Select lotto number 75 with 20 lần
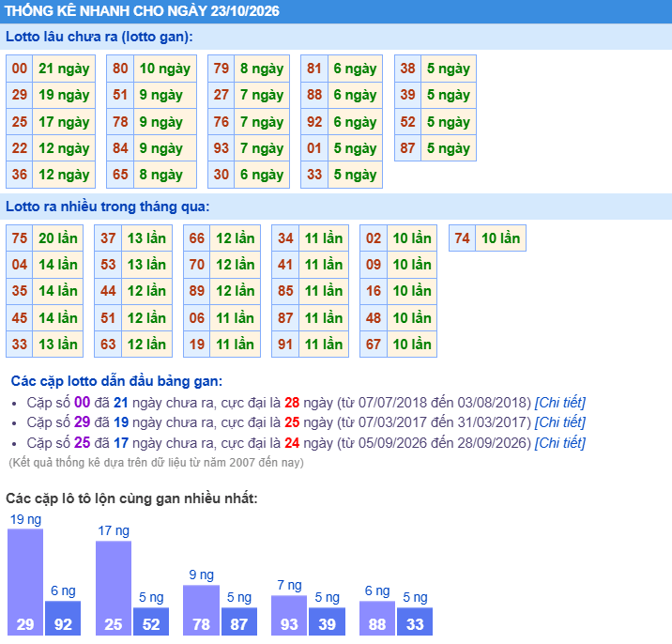This screenshot has height=644, width=672. point(20,238)
